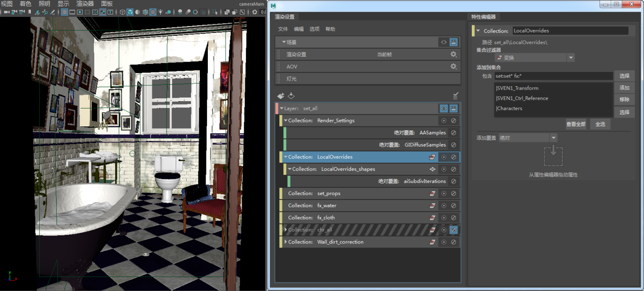Open gear settings for the 渲染设置 row
644x291 pixels.
[x=454, y=54]
